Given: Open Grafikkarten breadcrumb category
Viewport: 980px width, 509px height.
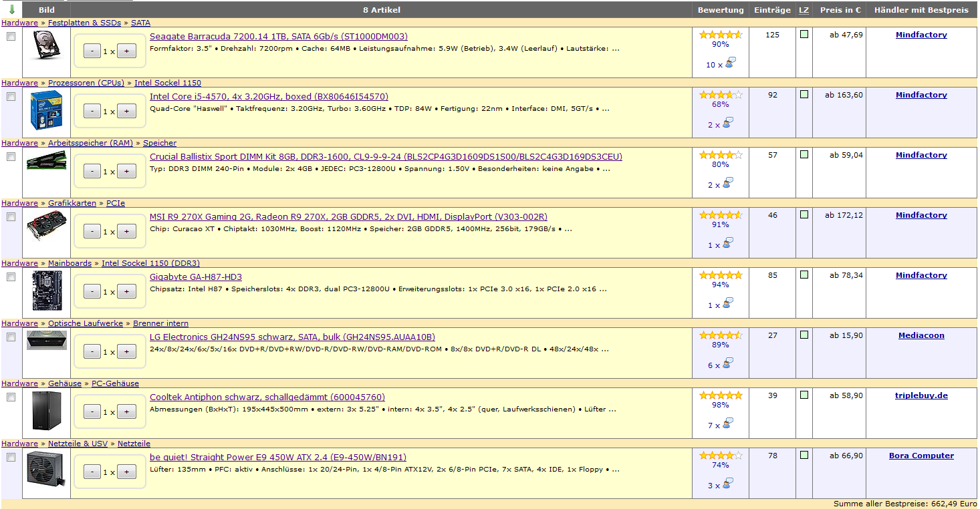Looking at the screenshot, I should (72, 203).
